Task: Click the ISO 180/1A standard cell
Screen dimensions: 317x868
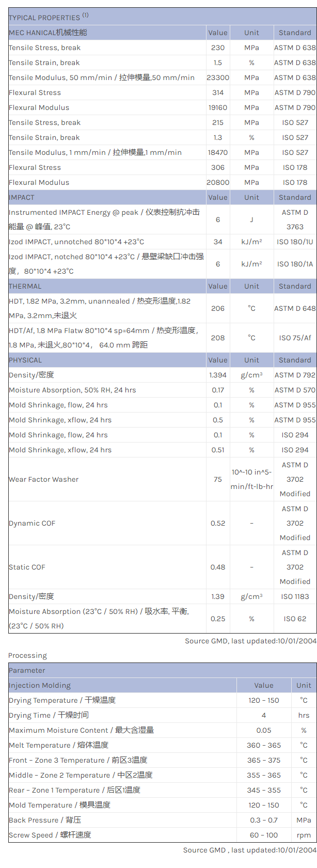Action: pyautogui.click(x=295, y=264)
